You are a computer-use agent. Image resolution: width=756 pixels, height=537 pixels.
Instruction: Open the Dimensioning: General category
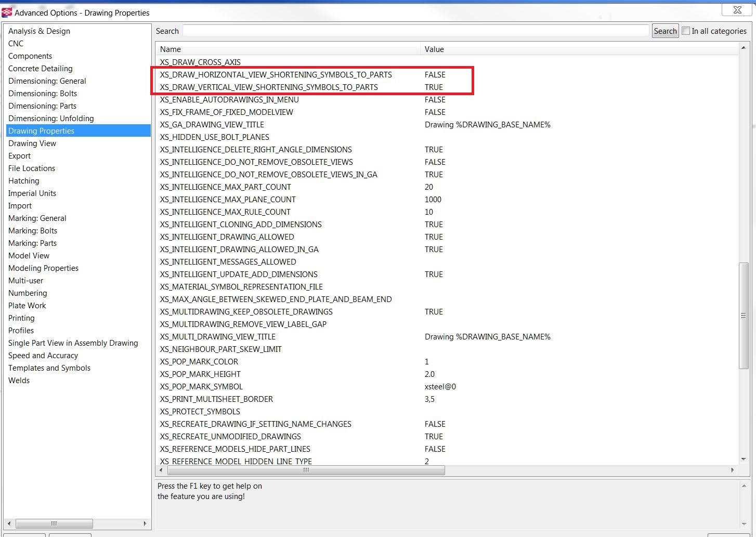point(47,81)
